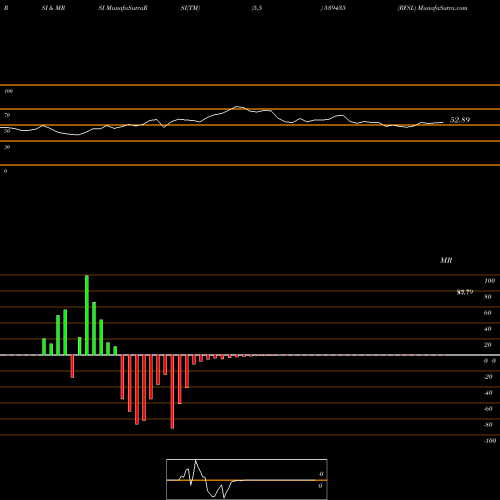
Task: Click the 87.79 value near MR axis
Action: (x=465, y=292)
